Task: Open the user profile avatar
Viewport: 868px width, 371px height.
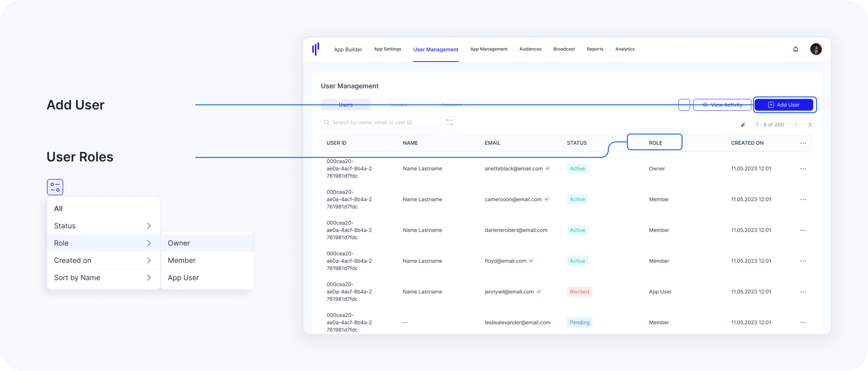Action: [816, 49]
